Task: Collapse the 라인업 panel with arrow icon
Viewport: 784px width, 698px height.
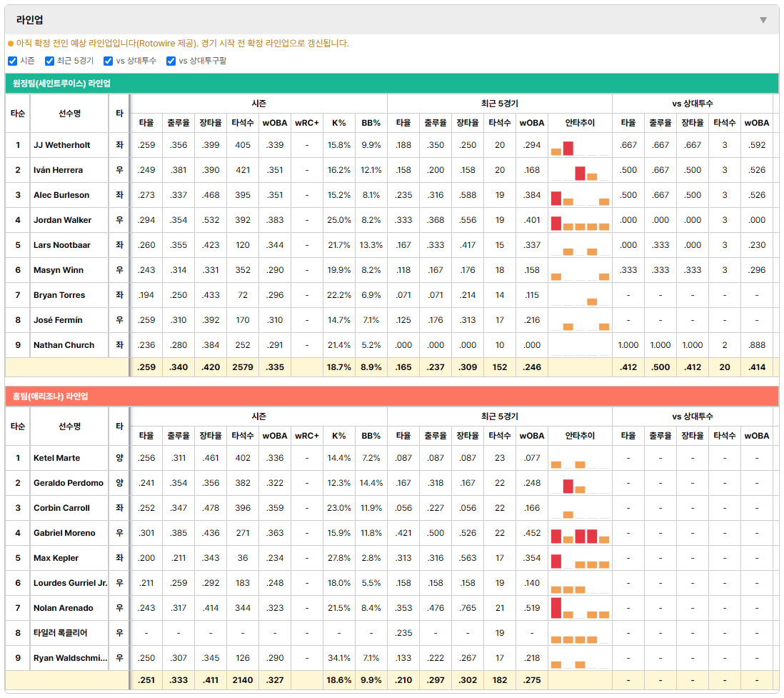Action: coord(763,20)
